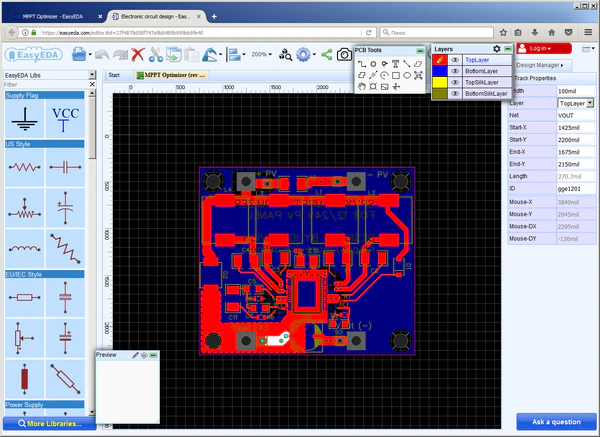The width and height of the screenshot is (600, 437).
Task: Open the Design Manager tab
Action: tap(538, 65)
